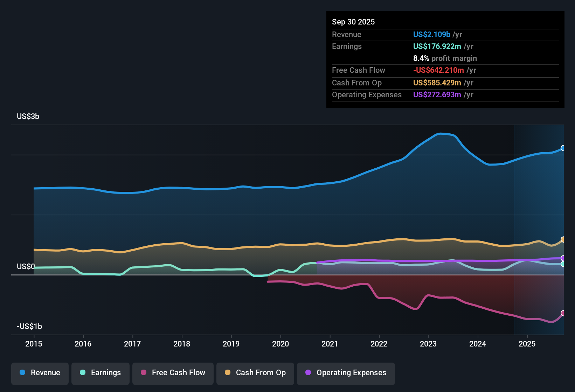Click the purple Operating Expenses endpoint marker
The width and height of the screenshot is (575, 392).
coord(563,258)
